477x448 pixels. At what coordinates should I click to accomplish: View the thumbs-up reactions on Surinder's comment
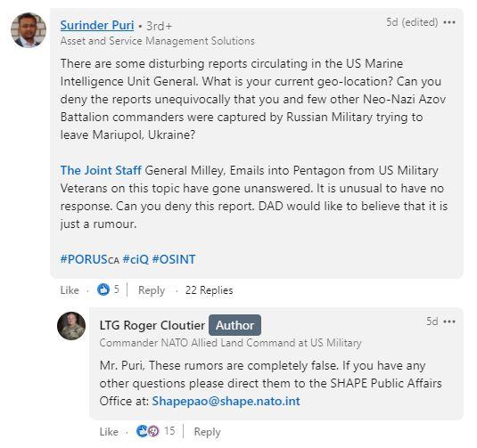[x=103, y=289]
